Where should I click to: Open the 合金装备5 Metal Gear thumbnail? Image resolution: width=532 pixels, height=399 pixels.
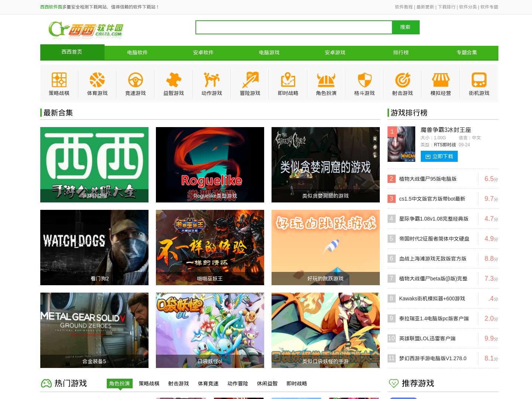[94, 330]
